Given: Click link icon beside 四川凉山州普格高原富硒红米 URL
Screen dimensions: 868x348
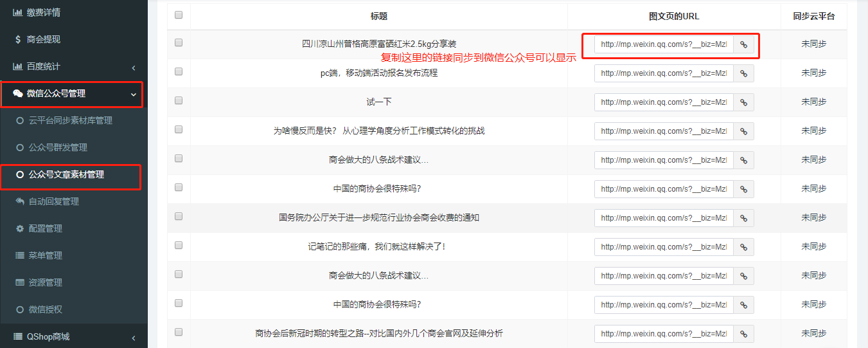Looking at the screenshot, I should 743,44.
